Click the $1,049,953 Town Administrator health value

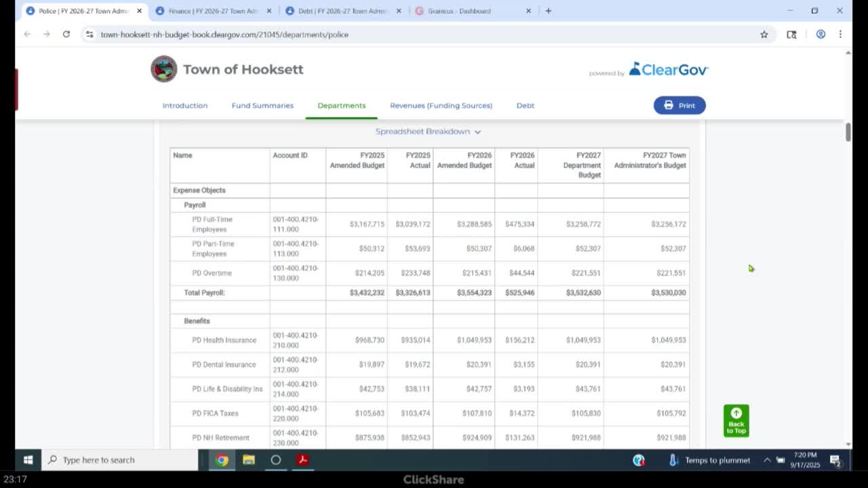pyautogui.click(x=669, y=340)
